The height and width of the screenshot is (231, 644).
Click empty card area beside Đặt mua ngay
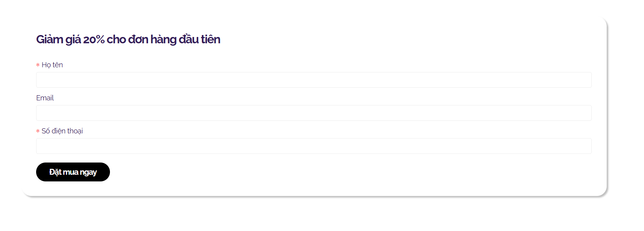coord(314,172)
